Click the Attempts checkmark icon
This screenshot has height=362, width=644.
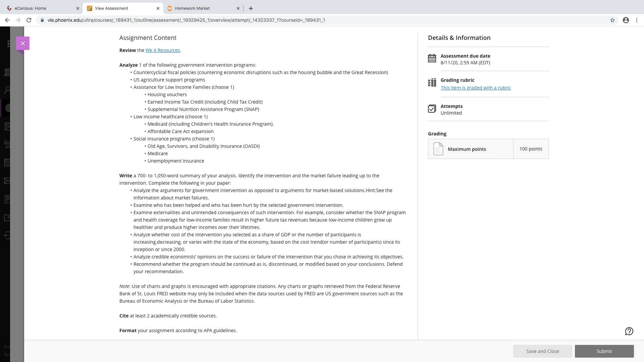(x=432, y=109)
